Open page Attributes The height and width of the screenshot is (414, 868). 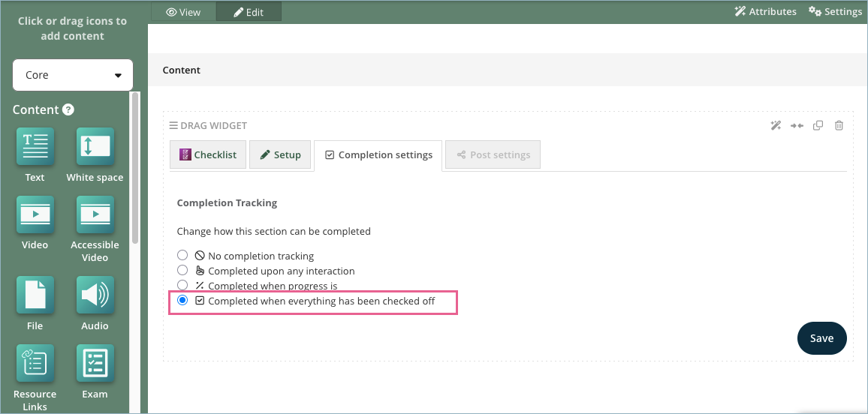(765, 11)
